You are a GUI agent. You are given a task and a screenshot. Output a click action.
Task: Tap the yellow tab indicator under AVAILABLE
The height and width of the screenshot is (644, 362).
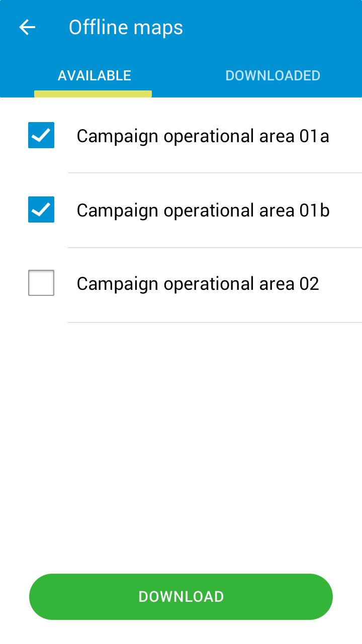pos(93,93)
